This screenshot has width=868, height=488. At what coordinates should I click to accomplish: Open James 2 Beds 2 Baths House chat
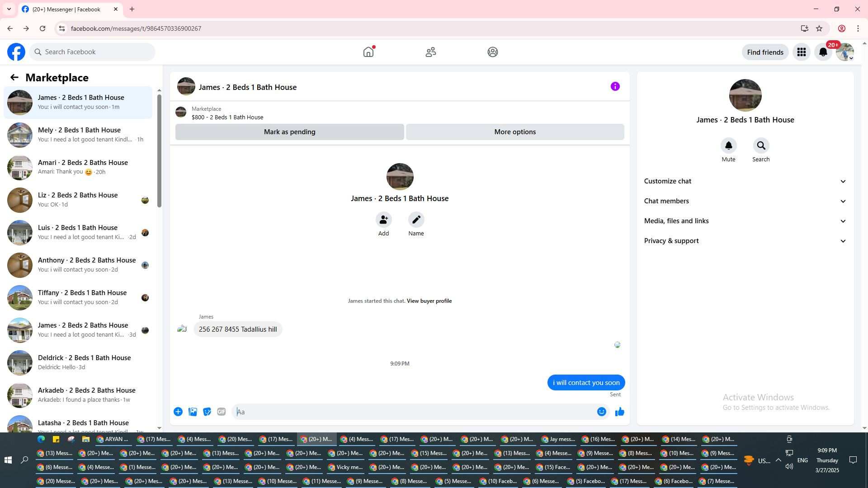point(78,330)
